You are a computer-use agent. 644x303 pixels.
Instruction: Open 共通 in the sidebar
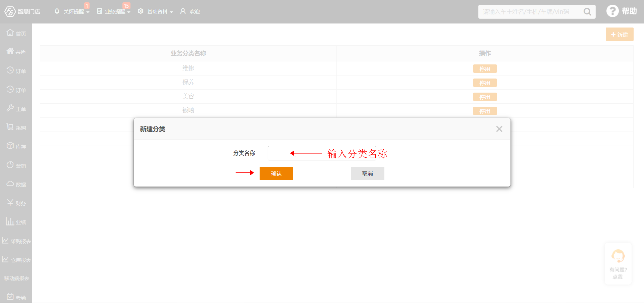click(16, 51)
